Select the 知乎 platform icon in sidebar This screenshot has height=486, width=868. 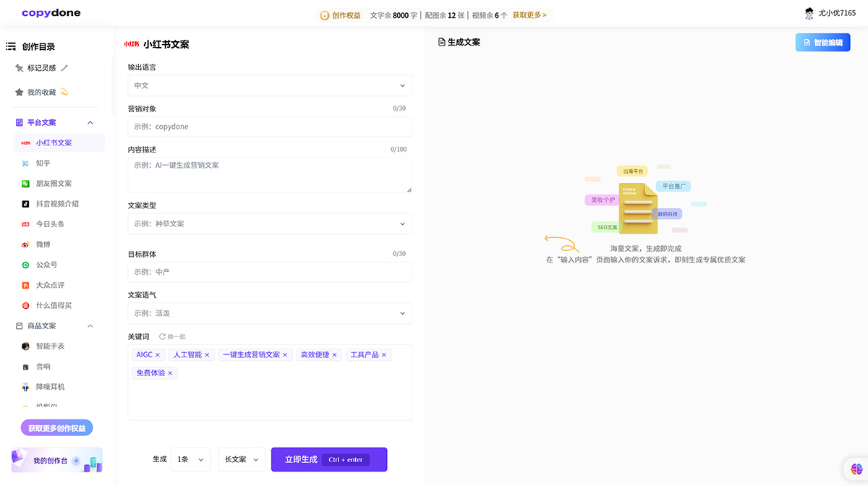pos(26,163)
